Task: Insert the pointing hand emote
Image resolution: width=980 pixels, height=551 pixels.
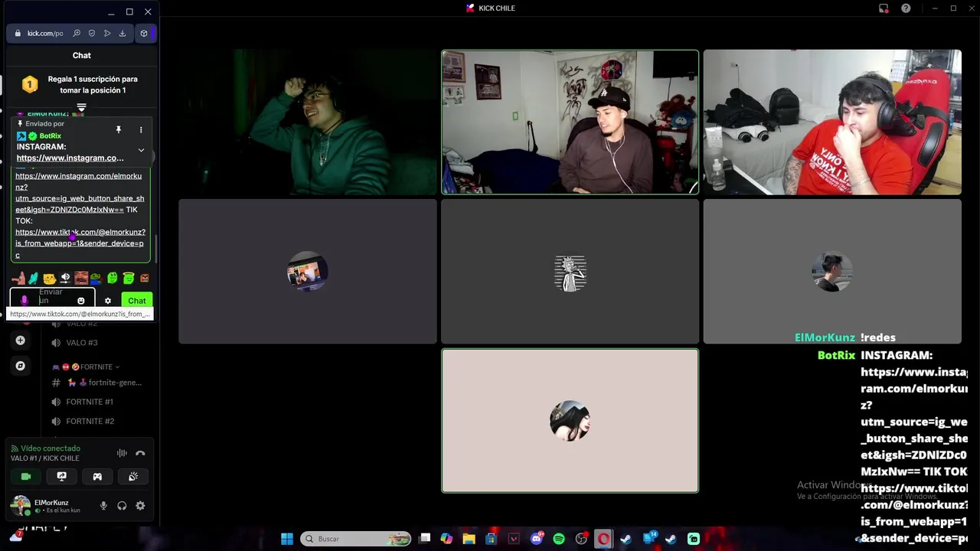Action: pyautogui.click(x=18, y=279)
